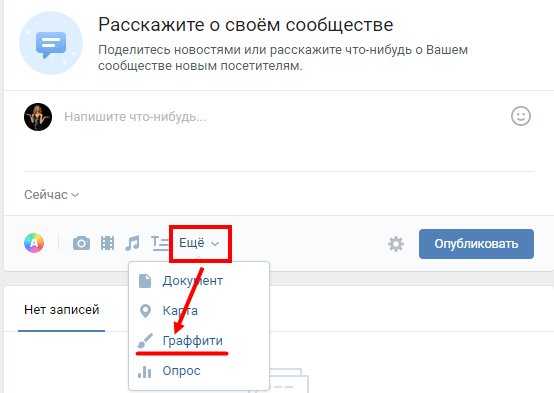The width and height of the screenshot is (554, 393).
Task: Click the Опубликовать button
Action: point(476,244)
